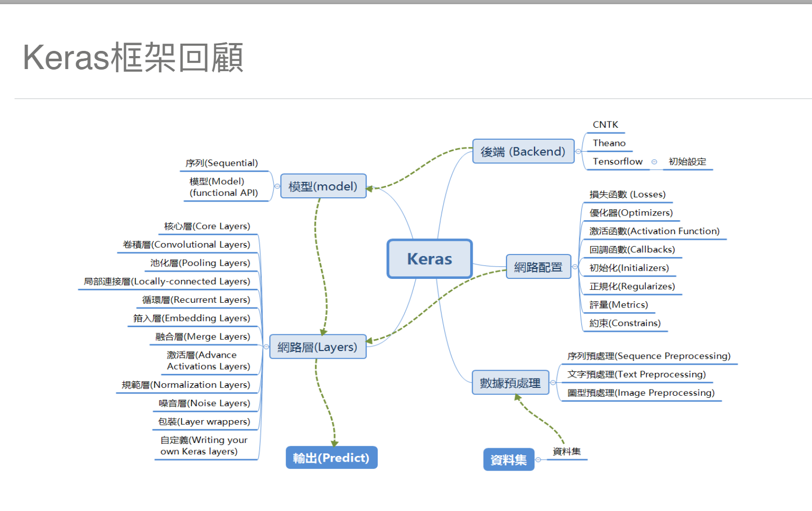
Task: Select the 網路層(Layers) node
Action: click(x=317, y=346)
